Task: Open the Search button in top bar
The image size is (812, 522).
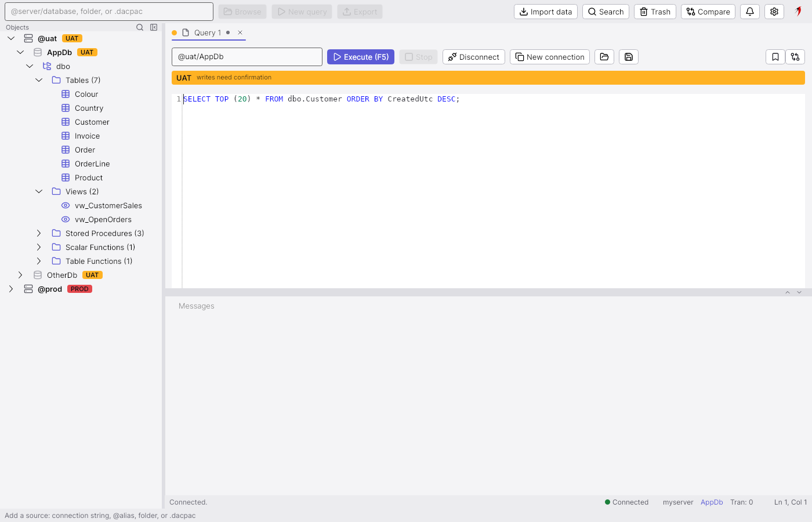Action: click(x=606, y=12)
